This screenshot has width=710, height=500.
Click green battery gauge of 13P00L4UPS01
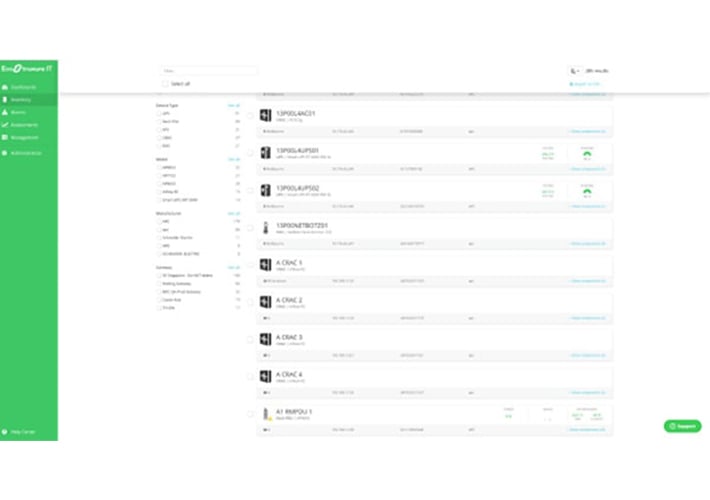coord(587,154)
